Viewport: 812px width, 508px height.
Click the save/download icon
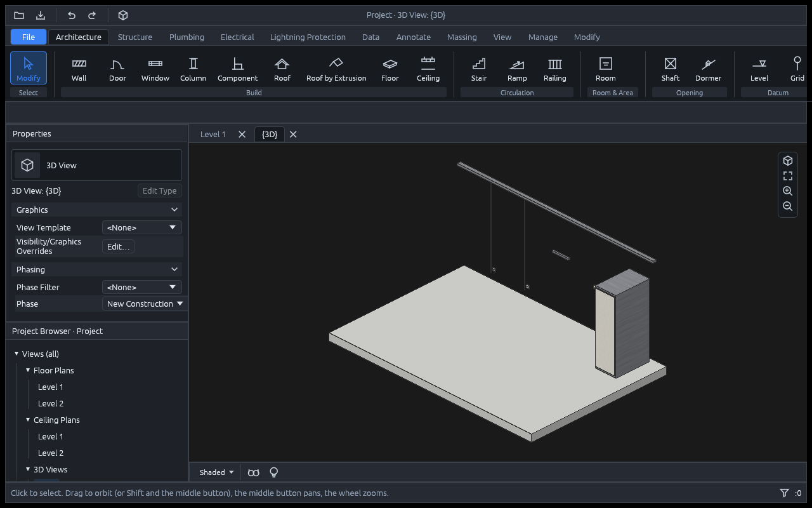[41, 15]
